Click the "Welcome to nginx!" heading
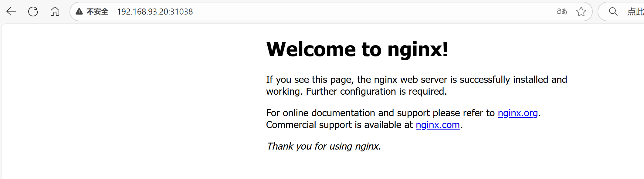 coord(357,49)
